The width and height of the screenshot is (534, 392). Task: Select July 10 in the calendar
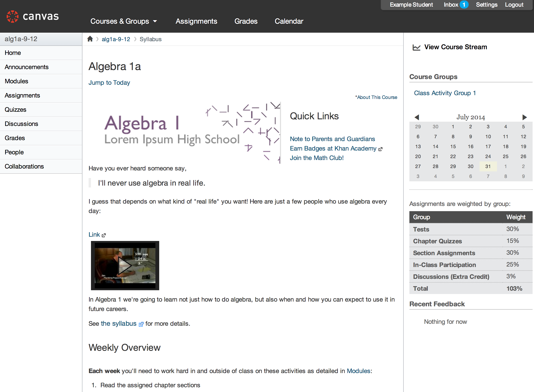click(488, 137)
